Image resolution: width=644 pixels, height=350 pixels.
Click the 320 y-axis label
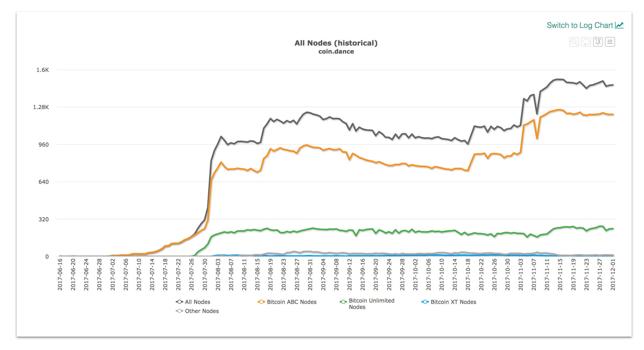coord(43,219)
